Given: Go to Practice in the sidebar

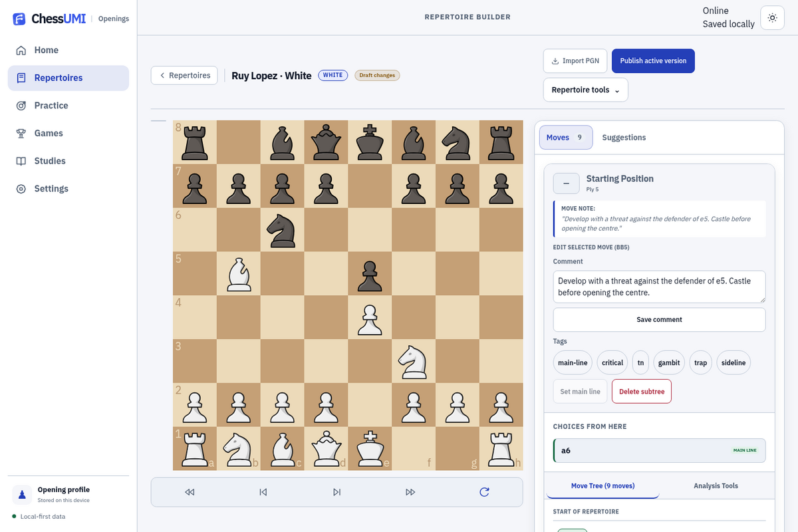Looking at the screenshot, I should pyautogui.click(x=68, y=106).
